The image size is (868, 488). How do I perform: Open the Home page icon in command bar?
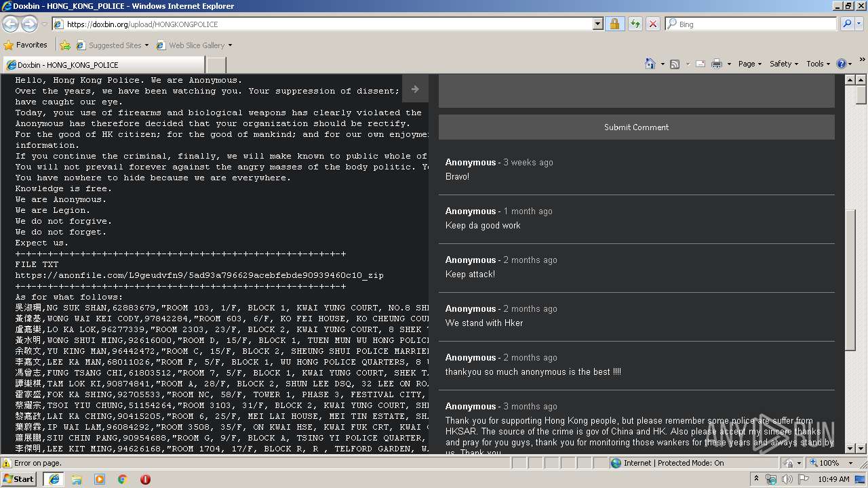pyautogui.click(x=650, y=64)
